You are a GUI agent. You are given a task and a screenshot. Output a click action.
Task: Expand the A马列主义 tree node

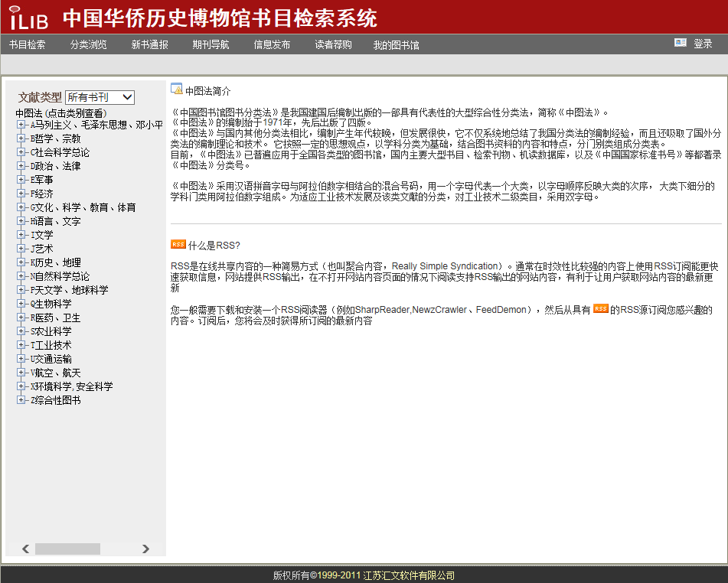click(x=21, y=125)
